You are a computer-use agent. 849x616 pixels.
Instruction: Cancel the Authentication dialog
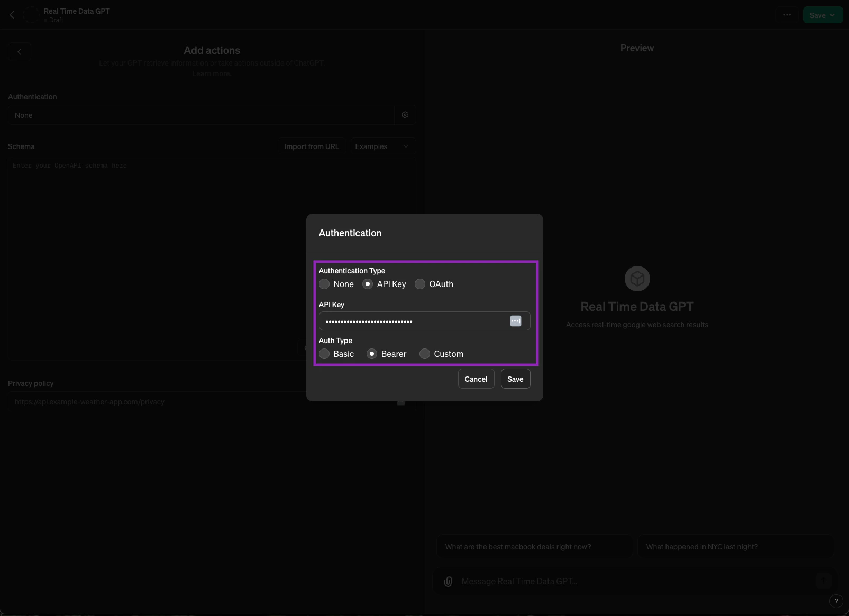point(476,379)
